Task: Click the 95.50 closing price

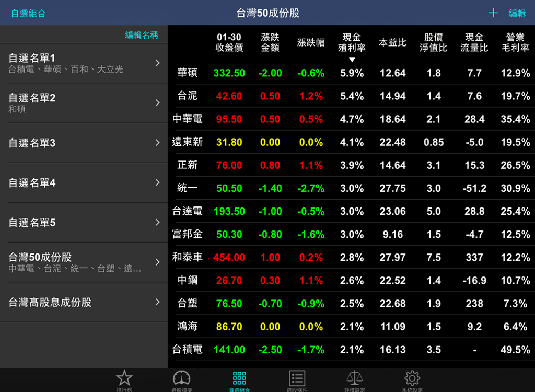Action: pyautogui.click(x=229, y=119)
